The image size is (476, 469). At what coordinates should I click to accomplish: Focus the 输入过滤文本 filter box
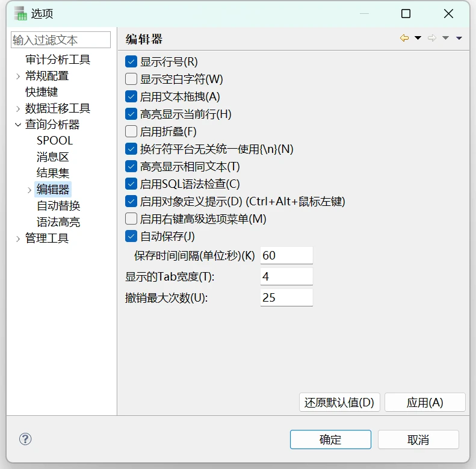pos(61,40)
